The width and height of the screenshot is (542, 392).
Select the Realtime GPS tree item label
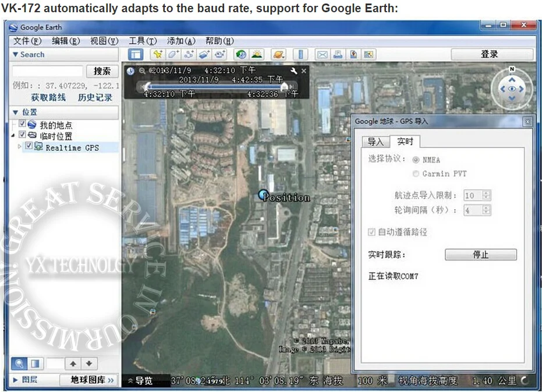72,147
